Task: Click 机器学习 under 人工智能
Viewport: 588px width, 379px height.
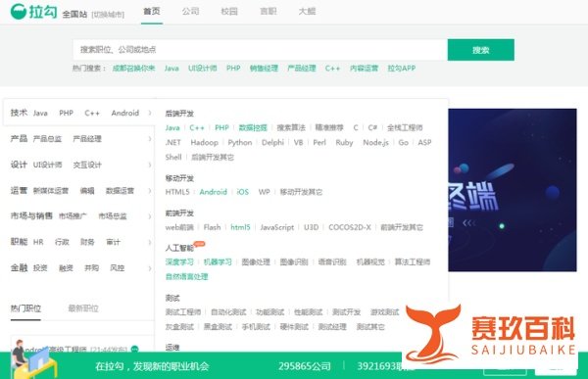Action: pyautogui.click(x=218, y=262)
